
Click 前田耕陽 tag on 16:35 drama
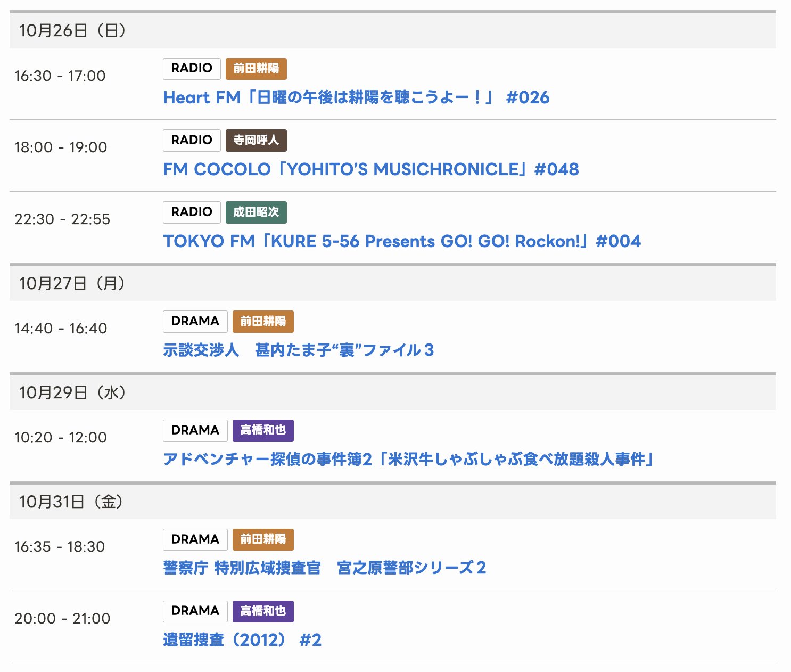click(263, 539)
